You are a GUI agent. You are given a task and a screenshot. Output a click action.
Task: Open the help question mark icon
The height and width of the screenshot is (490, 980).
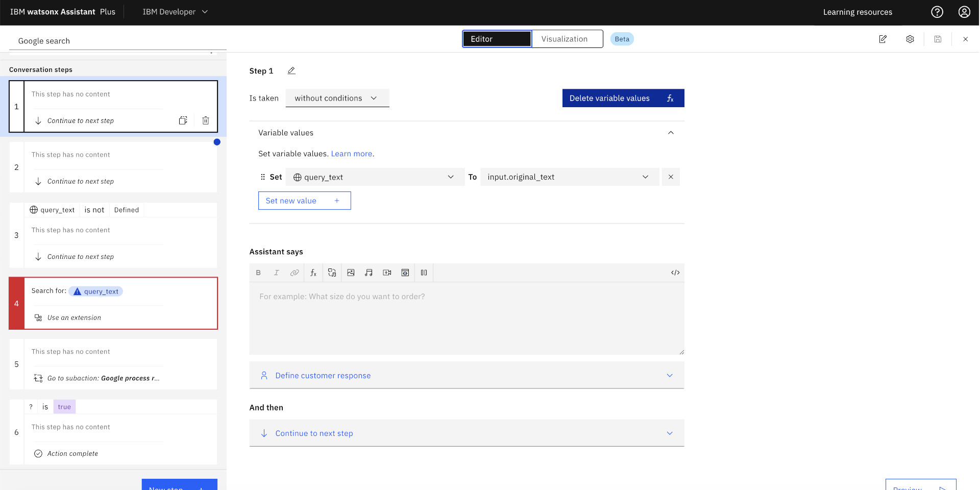(x=937, y=12)
